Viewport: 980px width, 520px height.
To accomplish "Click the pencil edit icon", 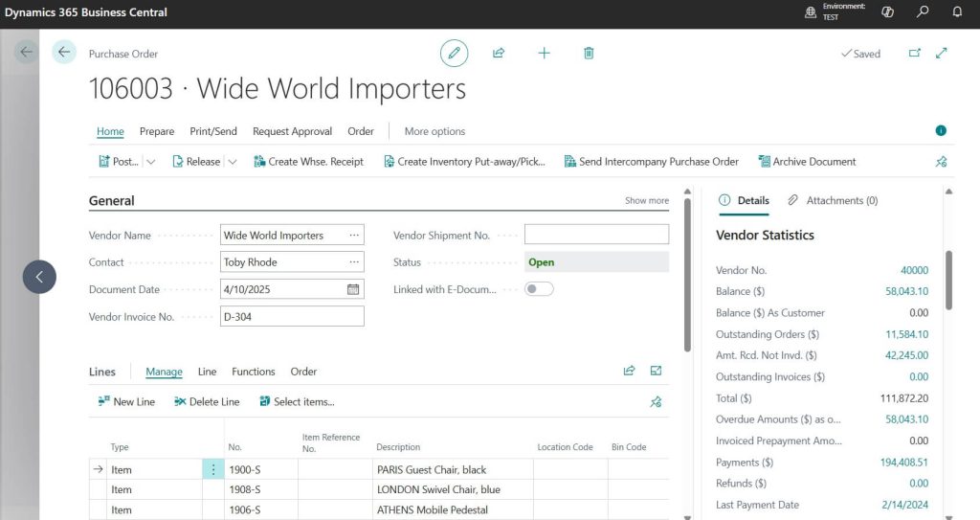I will point(454,54).
